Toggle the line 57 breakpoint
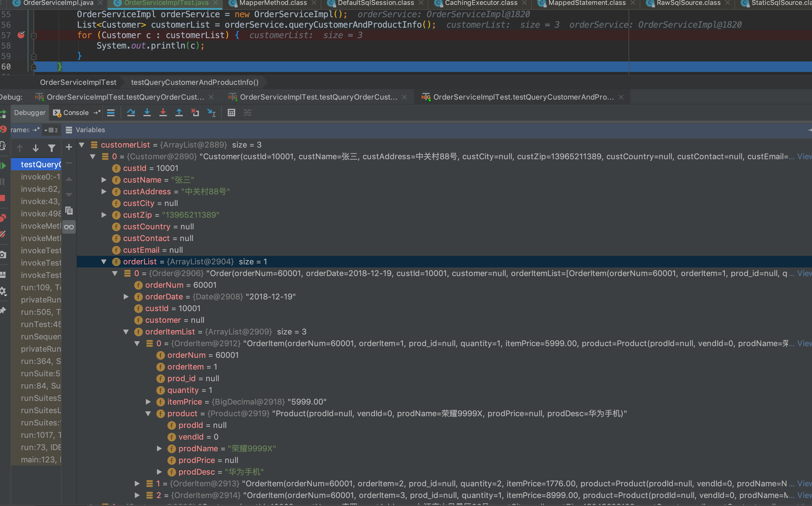 (21, 35)
